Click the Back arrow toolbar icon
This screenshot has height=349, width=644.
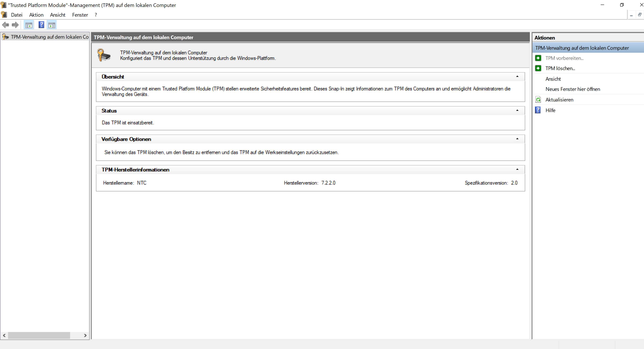pos(5,25)
